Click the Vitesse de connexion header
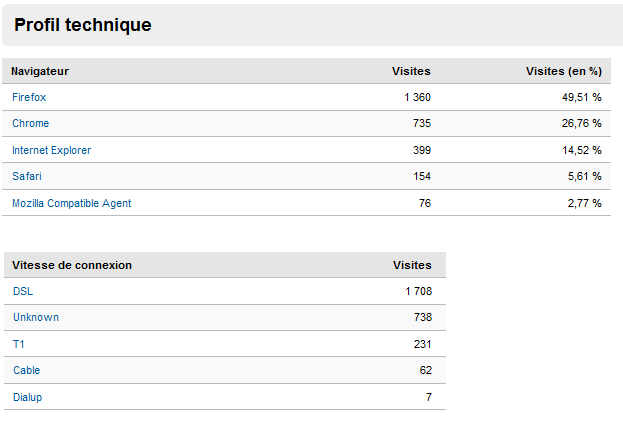The height and width of the screenshot is (435, 623). click(72, 265)
